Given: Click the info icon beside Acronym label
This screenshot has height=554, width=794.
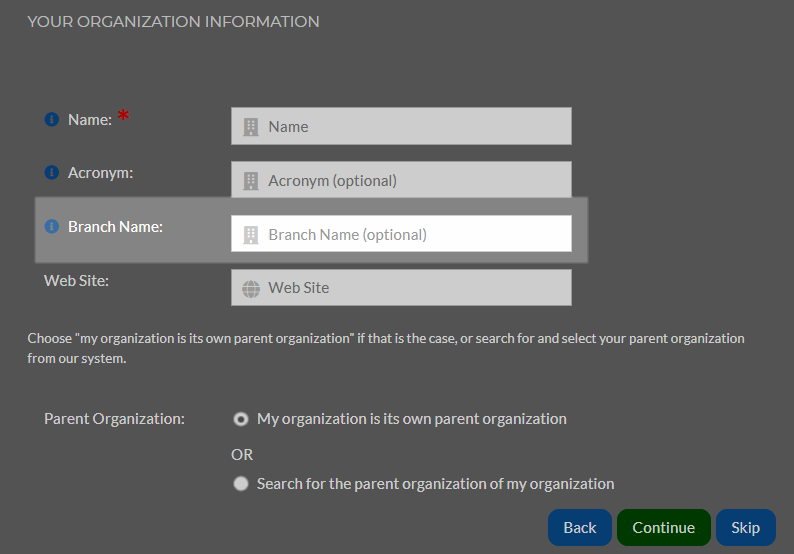Looking at the screenshot, I should point(52,173).
